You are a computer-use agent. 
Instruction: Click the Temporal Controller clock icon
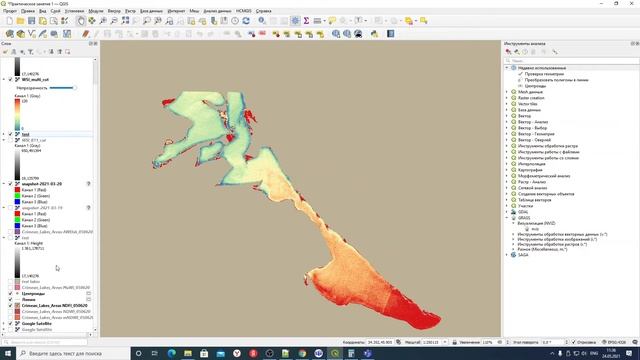(235, 21)
